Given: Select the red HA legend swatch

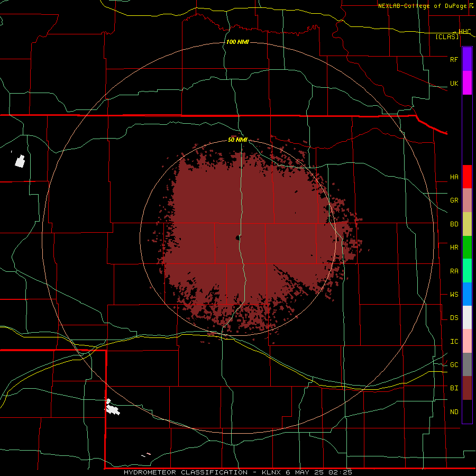Looking at the screenshot, I should tap(467, 177).
